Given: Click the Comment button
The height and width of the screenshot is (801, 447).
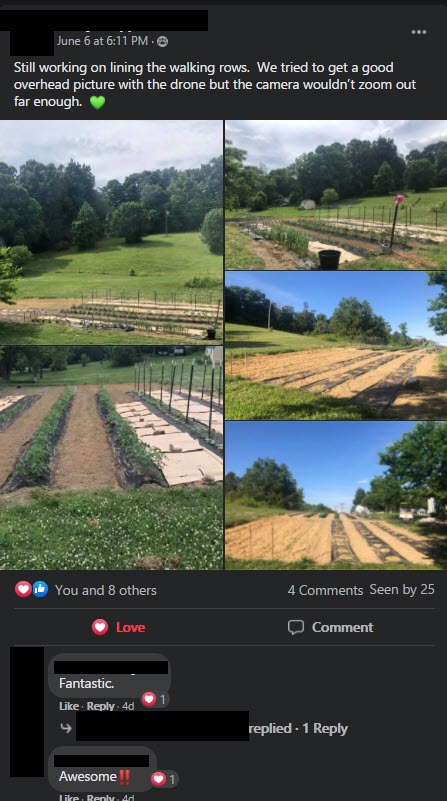Looking at the screenshot, I should [331, 627].
